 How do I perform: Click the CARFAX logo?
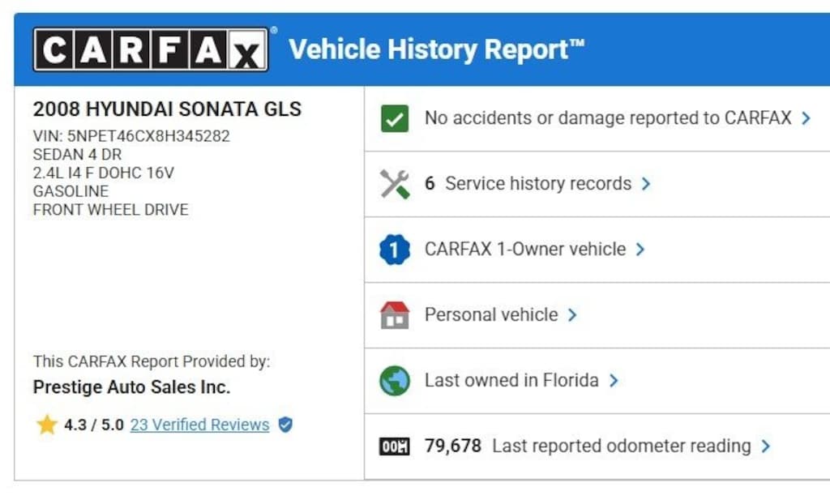pyautogui.click(x=151, y=50)
